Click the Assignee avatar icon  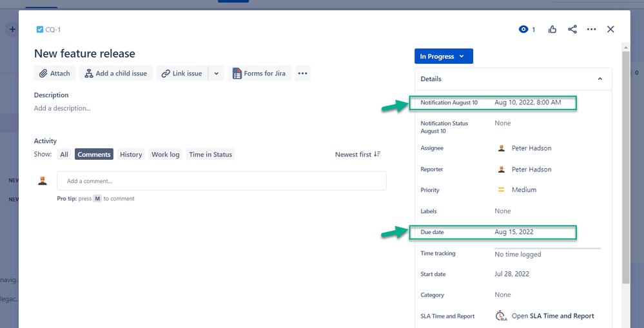tap(501, 148)
